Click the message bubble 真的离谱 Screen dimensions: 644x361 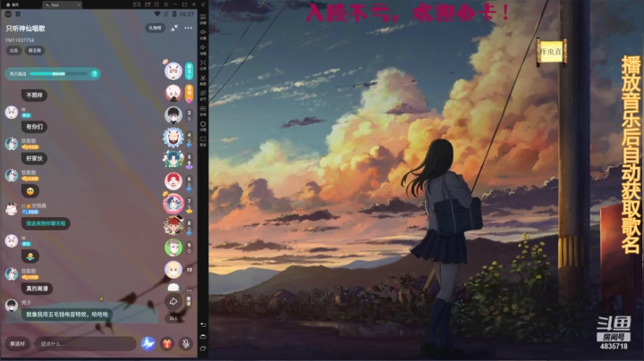point(37,289)
